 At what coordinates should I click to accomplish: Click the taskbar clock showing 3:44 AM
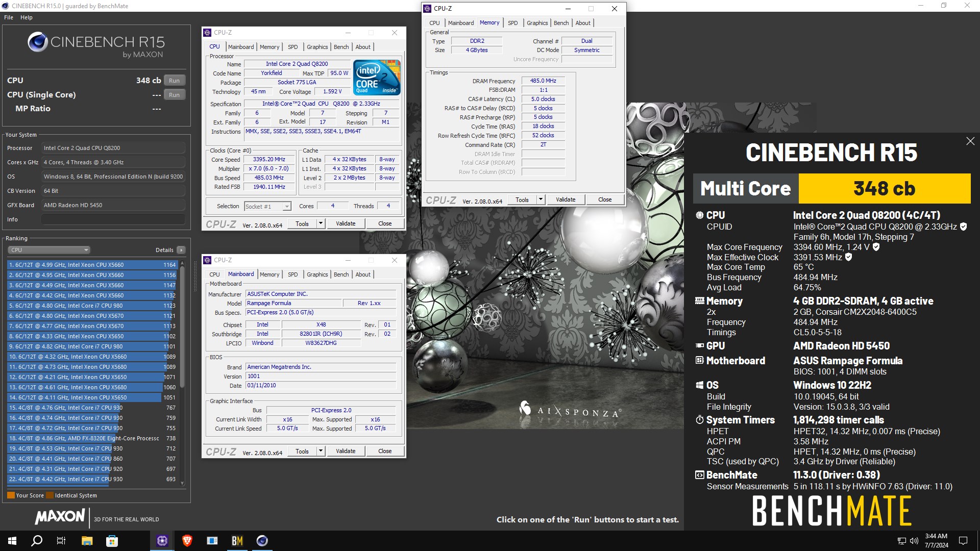(936, 541)
